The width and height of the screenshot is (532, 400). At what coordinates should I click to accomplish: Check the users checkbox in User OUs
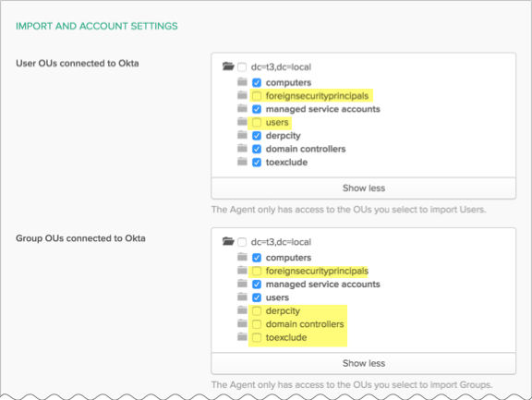(x=257, y=123)
